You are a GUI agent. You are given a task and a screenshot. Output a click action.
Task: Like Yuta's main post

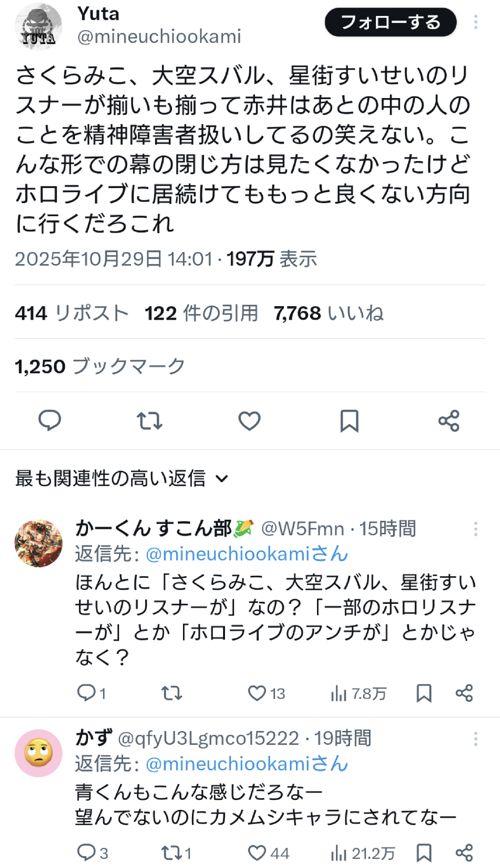pyautogui.click(x=249, y=421)
